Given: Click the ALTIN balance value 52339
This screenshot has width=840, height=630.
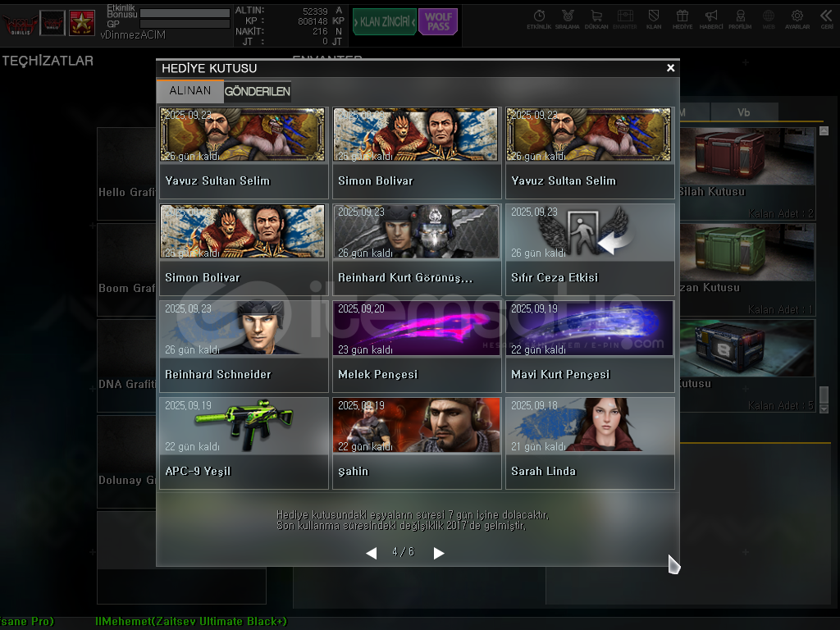Looking at the screenshot, I should pos(315,11).
